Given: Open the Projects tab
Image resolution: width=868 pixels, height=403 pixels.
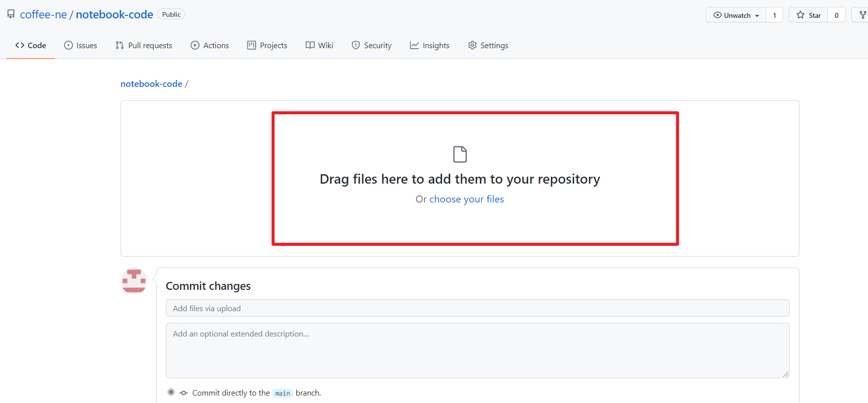Looking at the screenshot, I should tap(267, 45).
